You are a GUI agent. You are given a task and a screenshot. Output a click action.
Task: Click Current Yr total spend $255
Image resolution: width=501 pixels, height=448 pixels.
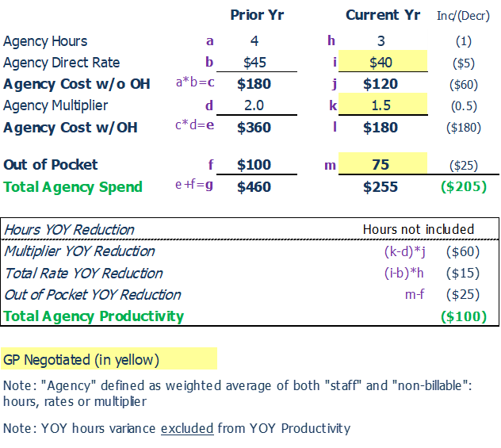381,187
